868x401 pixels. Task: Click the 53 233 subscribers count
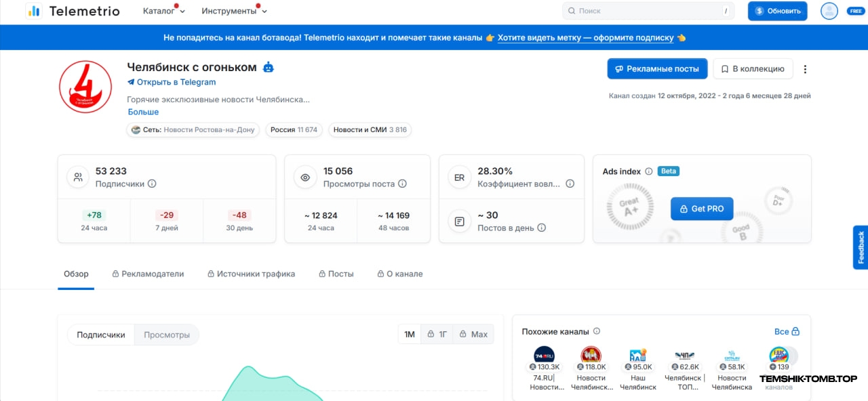(x=111, y=171)
